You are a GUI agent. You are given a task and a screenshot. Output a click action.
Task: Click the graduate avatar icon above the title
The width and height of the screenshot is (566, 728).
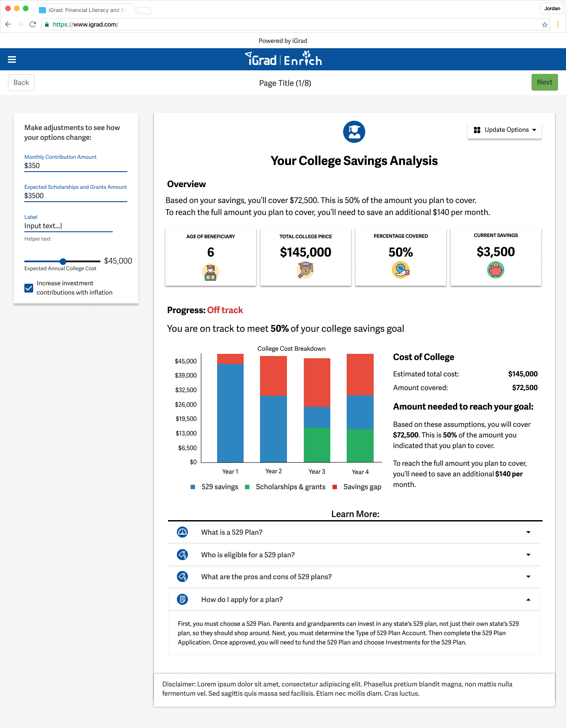(x=354, y=132)
